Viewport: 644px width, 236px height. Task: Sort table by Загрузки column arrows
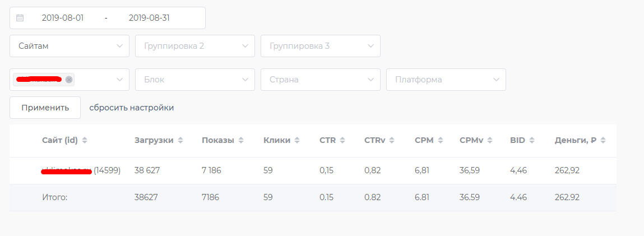pos(180,140)
